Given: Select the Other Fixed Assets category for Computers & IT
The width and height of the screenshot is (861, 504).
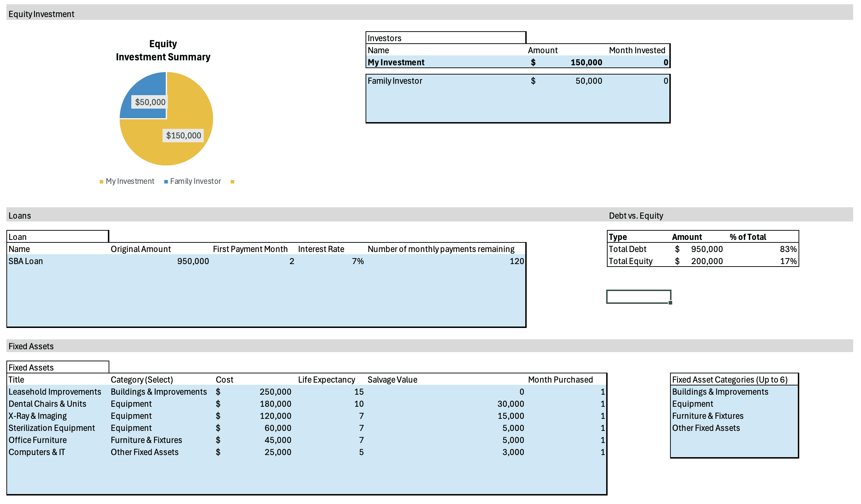Looking at the screenshot, I should [x=144, y=452].
